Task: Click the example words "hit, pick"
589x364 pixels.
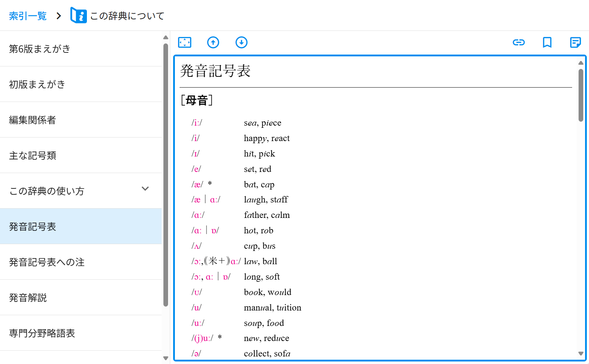Action: [259, 154]
